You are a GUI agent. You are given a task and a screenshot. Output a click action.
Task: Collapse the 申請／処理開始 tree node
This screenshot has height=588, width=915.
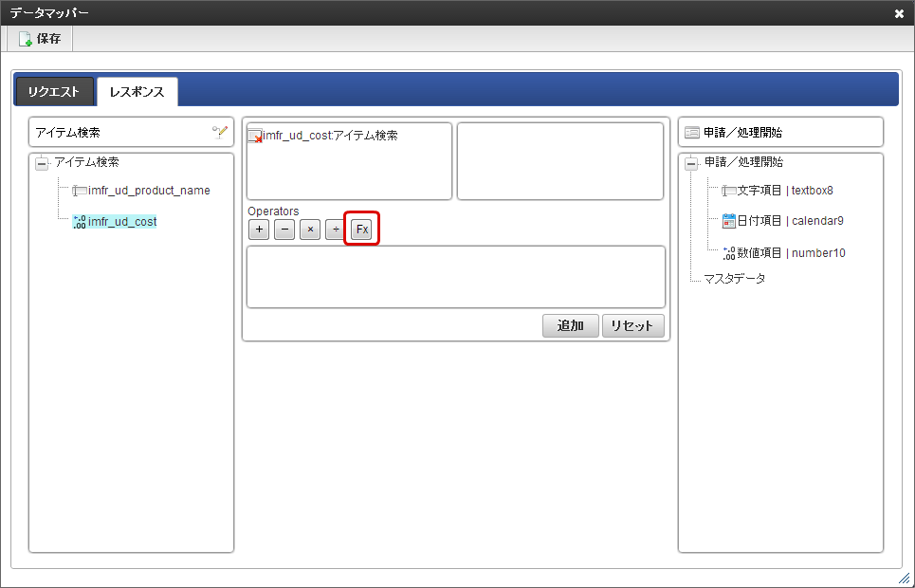[x=691, y=164]
